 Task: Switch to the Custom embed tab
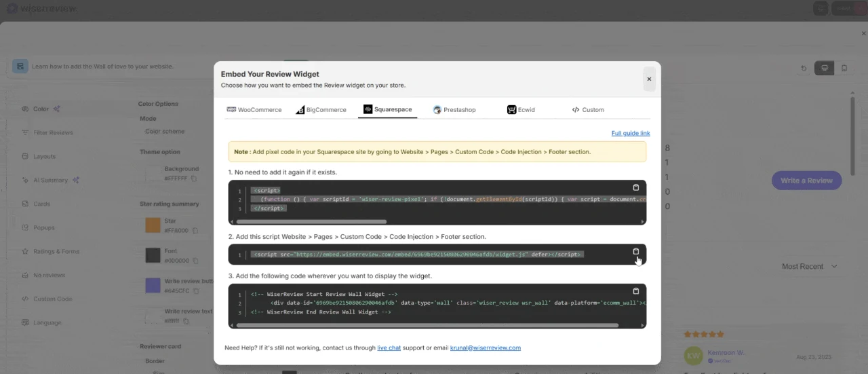[588, 110]
